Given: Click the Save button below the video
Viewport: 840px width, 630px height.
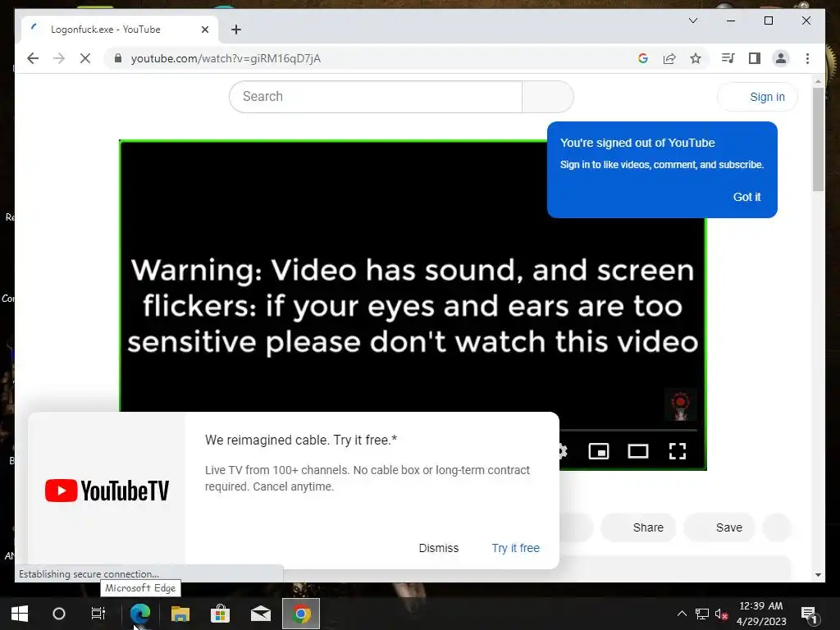Looking at the screenshot, I should pos(720,527).
